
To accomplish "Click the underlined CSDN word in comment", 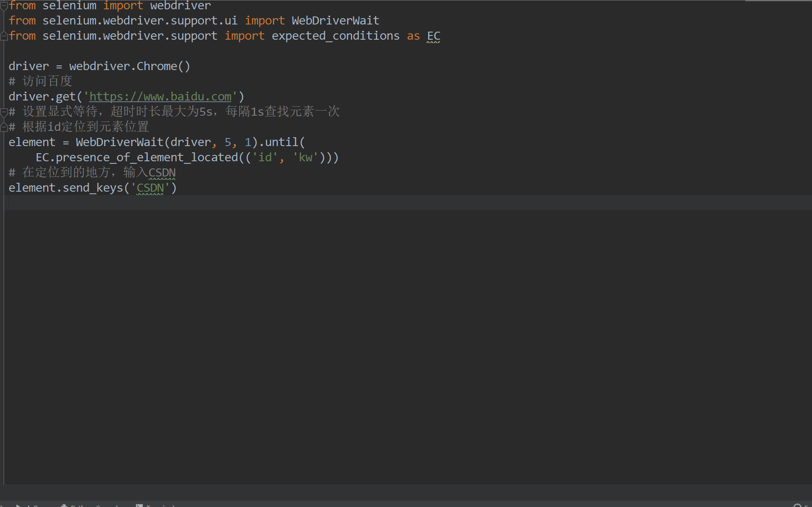I will (162, 173).
